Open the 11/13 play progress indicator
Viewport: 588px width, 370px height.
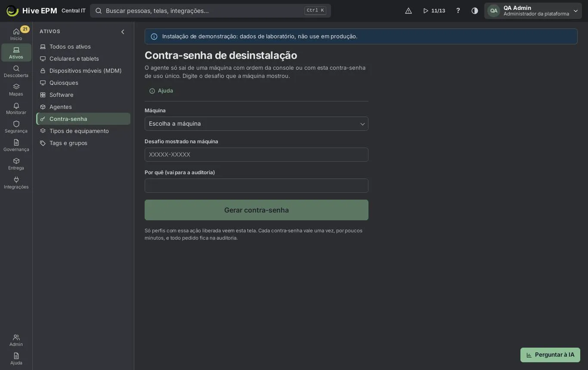pyautogui.click(x=434, y=11)
